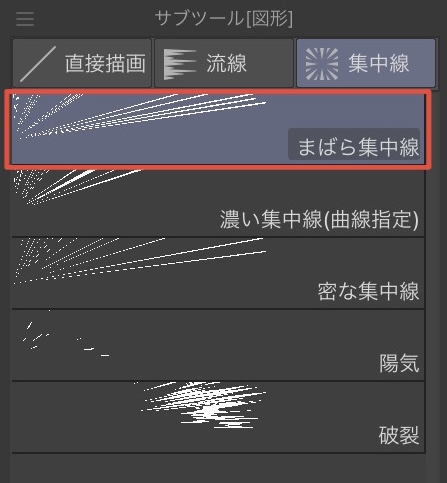Choose the 破裂 sub tool
This screenshot has height=483, width=447.
pyautogui.click(x=218, y=417)
